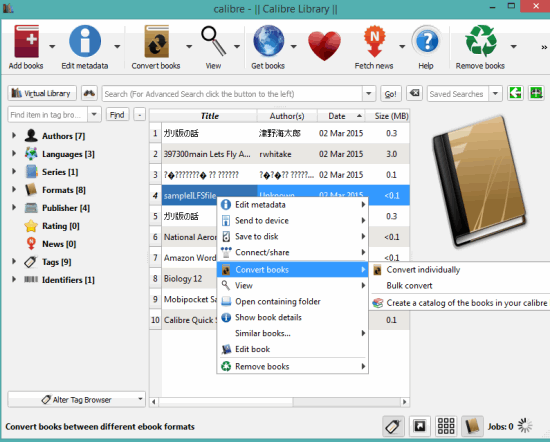
Task: Expand the Publisher [4] category
Action: coord(14,208)
